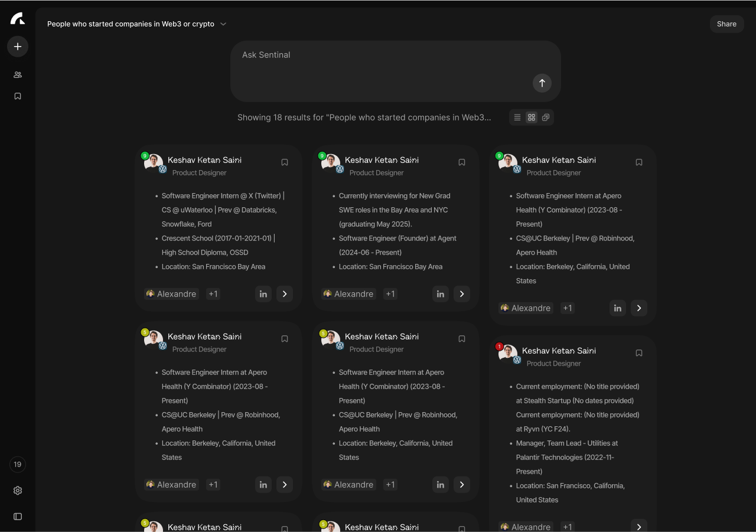Click "at Stealth Startup (No dates provided)" line
756x532 pixels.
pyautogui.click(x=575, y=401)
